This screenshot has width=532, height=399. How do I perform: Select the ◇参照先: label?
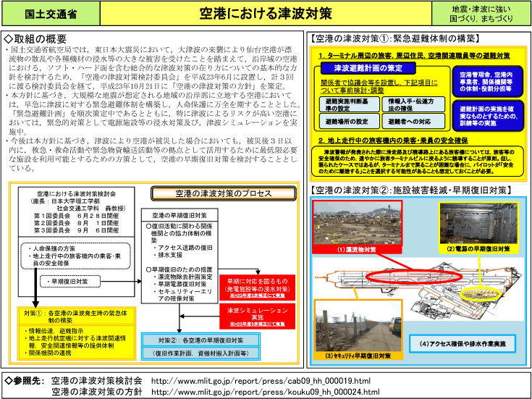[x=25, y=381]
